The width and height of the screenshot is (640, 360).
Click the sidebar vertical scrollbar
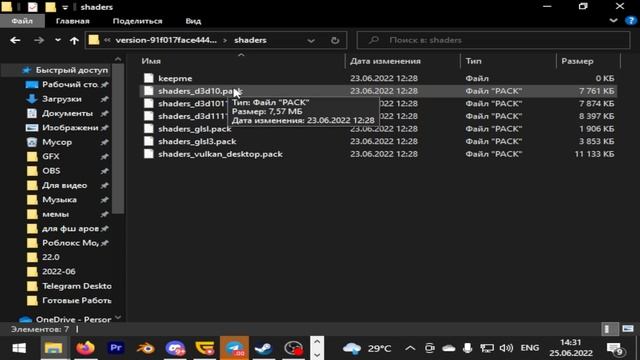118,139
